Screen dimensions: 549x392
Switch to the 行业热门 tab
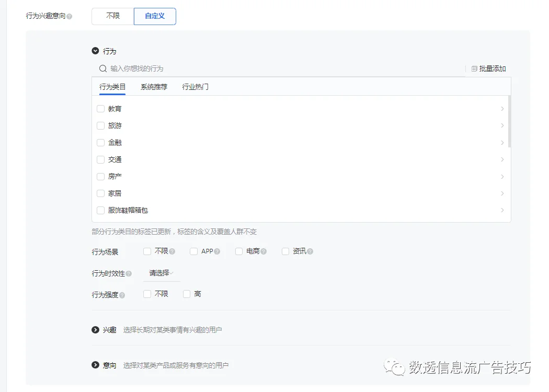196,87
